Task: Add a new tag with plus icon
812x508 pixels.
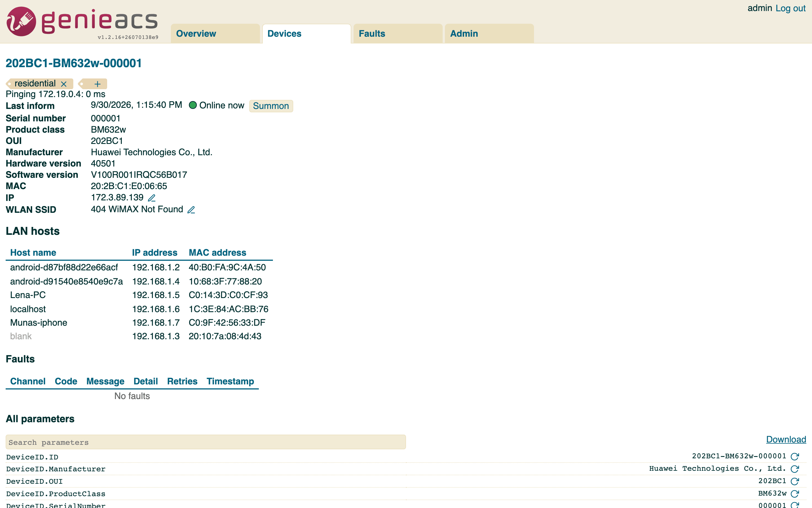Action: (97, 84)
